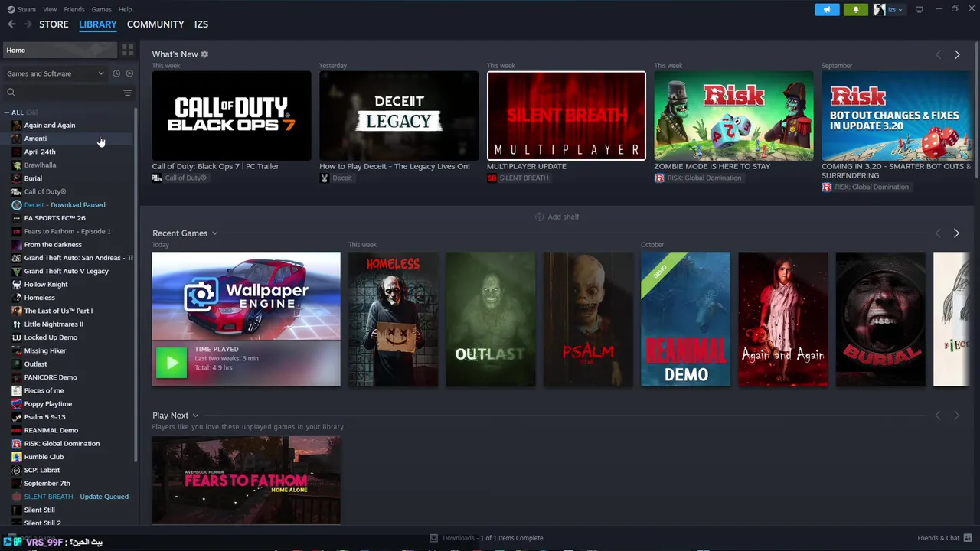Open the green bell notifications icon
The width and height of the screenshot is (980, 551).
click(856, 9)
